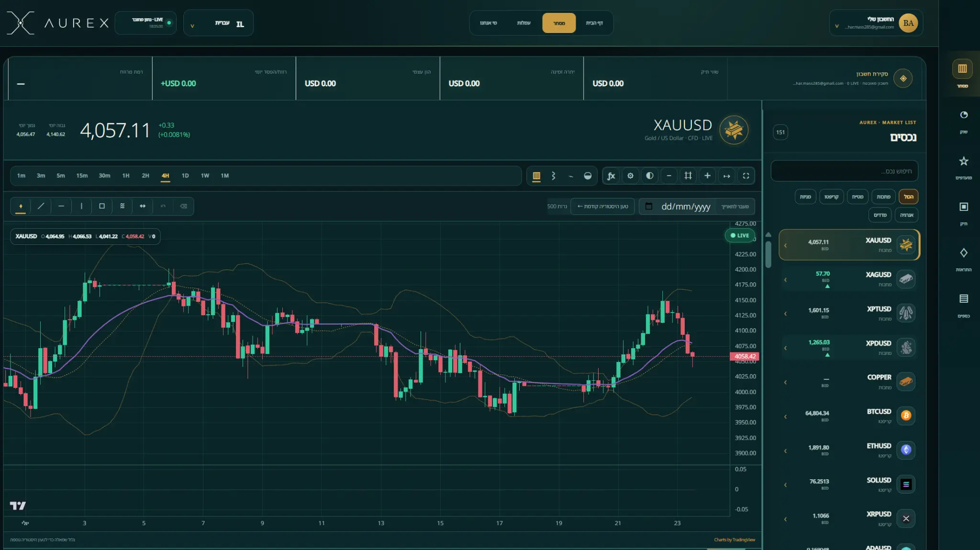The height and width of the screenshot is (550, 980).
Task: Filter market list by קריפטו chip
Action: tap(831, 197)
